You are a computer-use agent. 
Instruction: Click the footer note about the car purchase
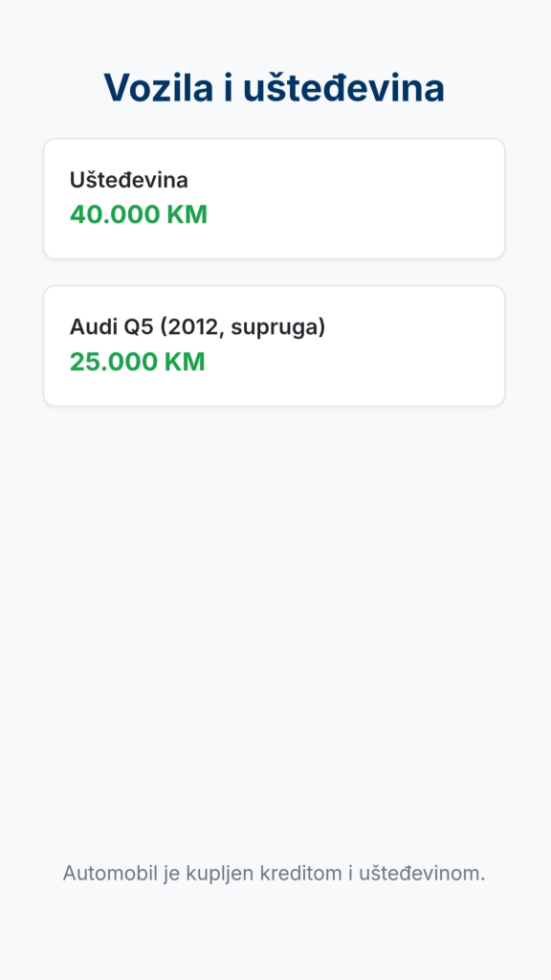point(275,873)
